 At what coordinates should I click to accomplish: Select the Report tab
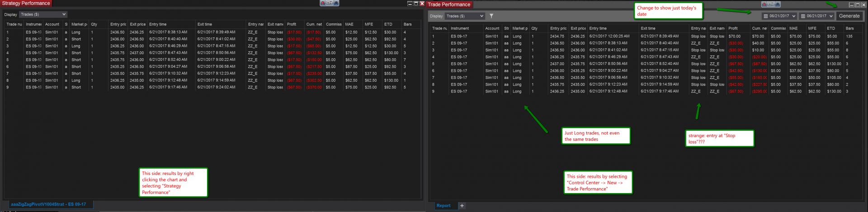pyautogui.click(x=443, y=206)
